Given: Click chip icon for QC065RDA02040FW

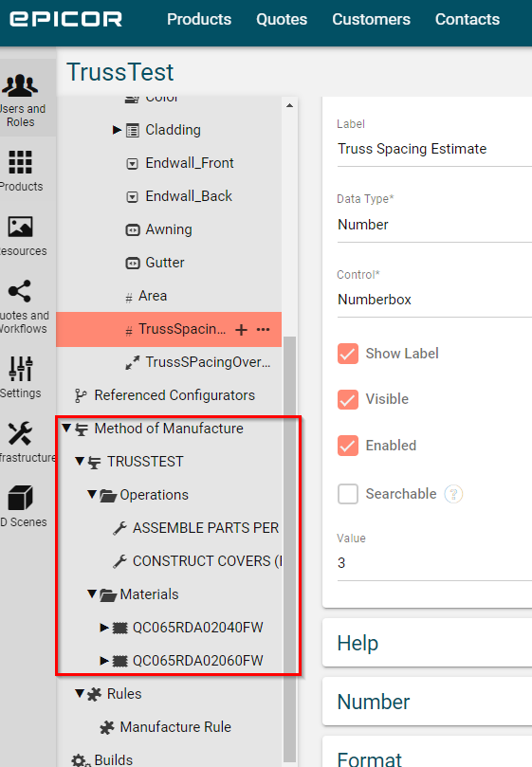Looking at the screenshot, I should pos(119,628).
